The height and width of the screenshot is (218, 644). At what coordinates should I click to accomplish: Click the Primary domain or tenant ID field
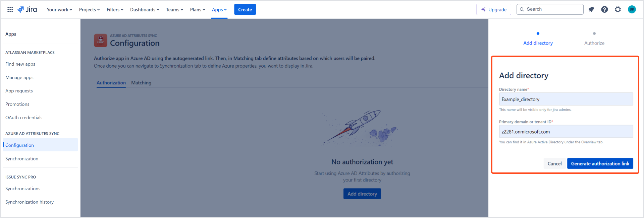pos(566,132)
